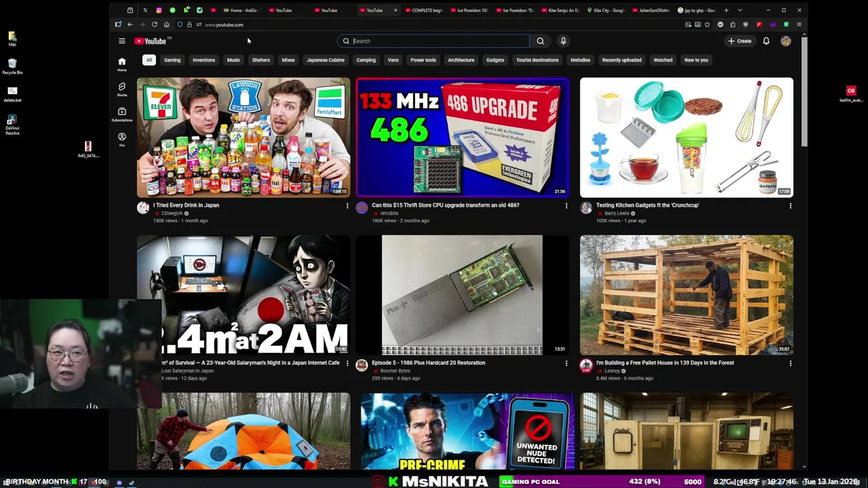
Task: Select the delete.bat desktop file
Action: (x=12, y=94)
